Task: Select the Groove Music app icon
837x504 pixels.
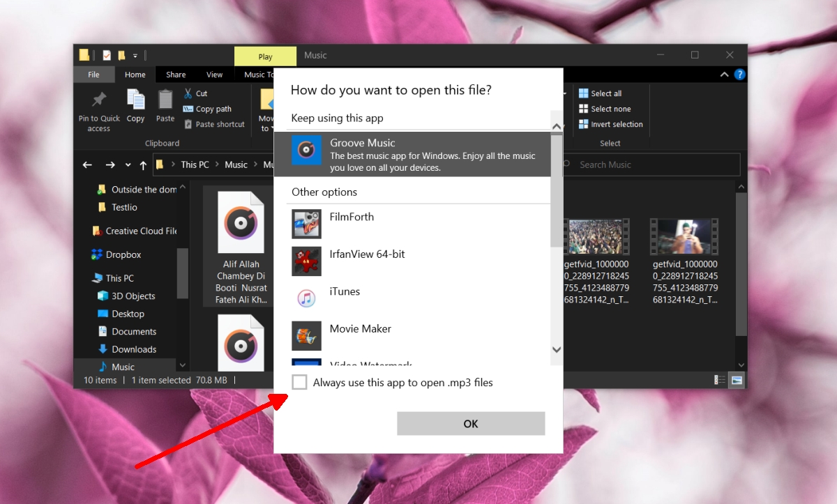Action: [306, 150]
